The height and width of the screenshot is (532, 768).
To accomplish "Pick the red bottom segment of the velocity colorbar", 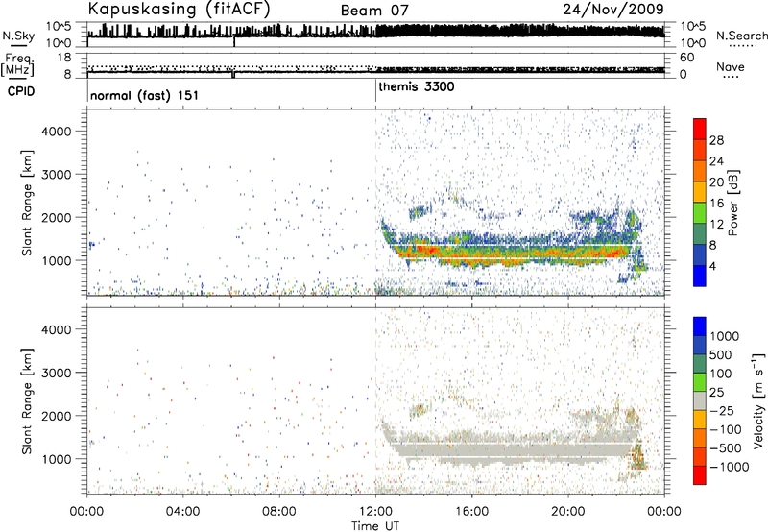I will pos(700,475).
